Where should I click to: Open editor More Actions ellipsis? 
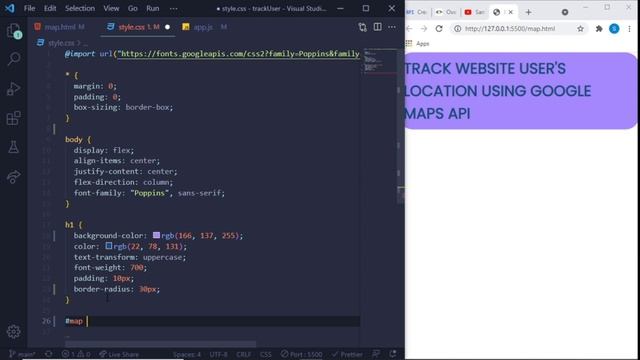(x=392, y=27)
